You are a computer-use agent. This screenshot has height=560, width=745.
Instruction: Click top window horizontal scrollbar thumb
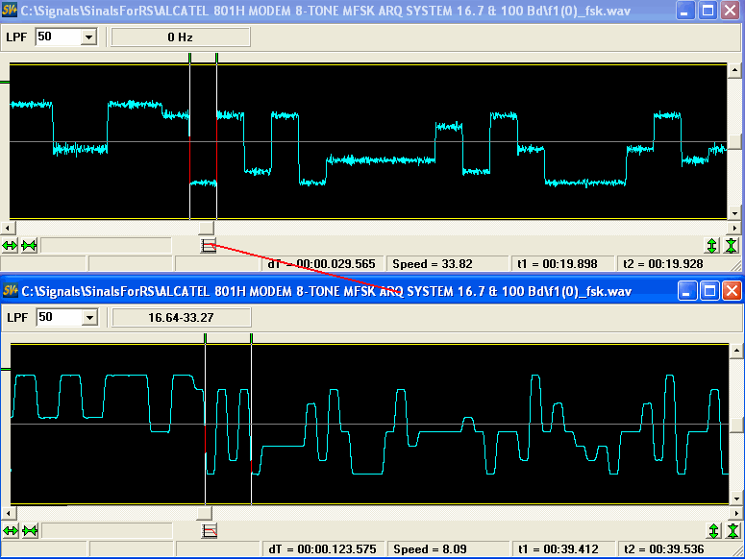[x=206, y=228]
